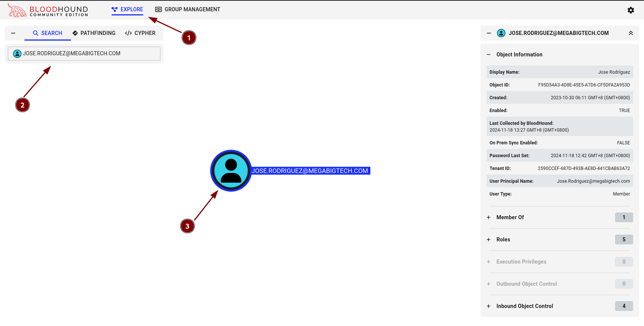Minimize the entity info panel with minus icon
644x326 pixels.
click(x=488, y=33)
